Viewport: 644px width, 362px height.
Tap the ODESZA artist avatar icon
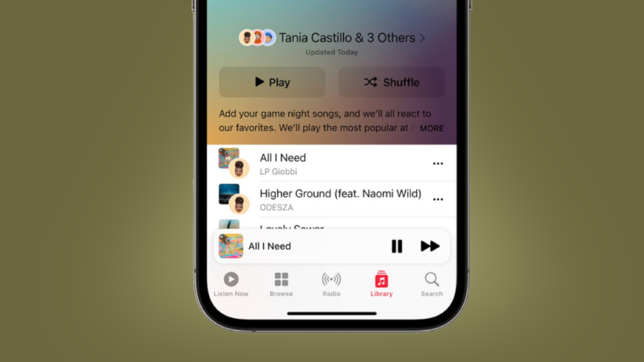239,204
